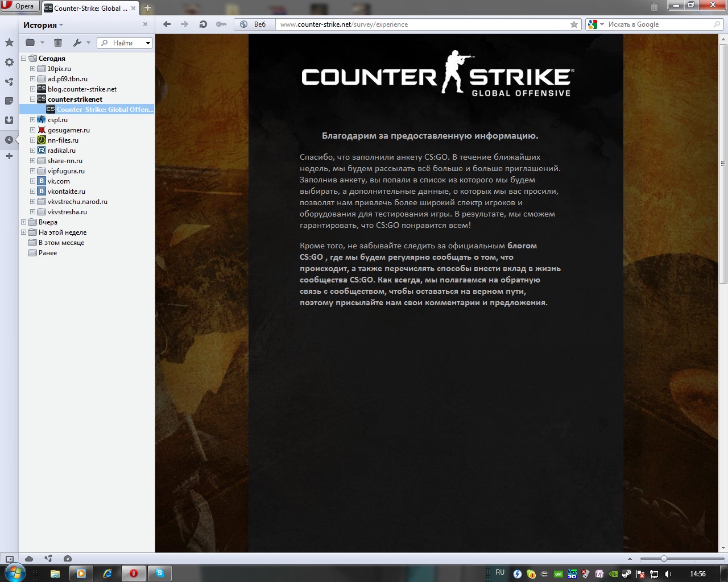Select the Counter-Strike: Global browser tab

coord(91,8)
